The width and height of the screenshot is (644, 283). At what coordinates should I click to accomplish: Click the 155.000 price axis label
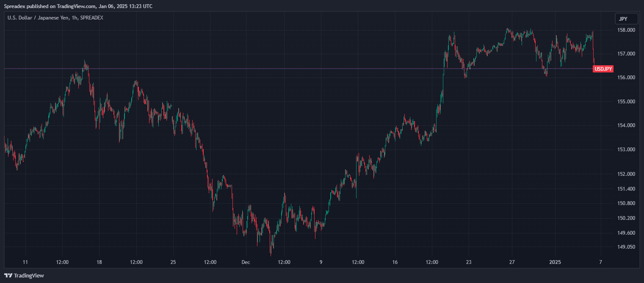coord(626,102)
